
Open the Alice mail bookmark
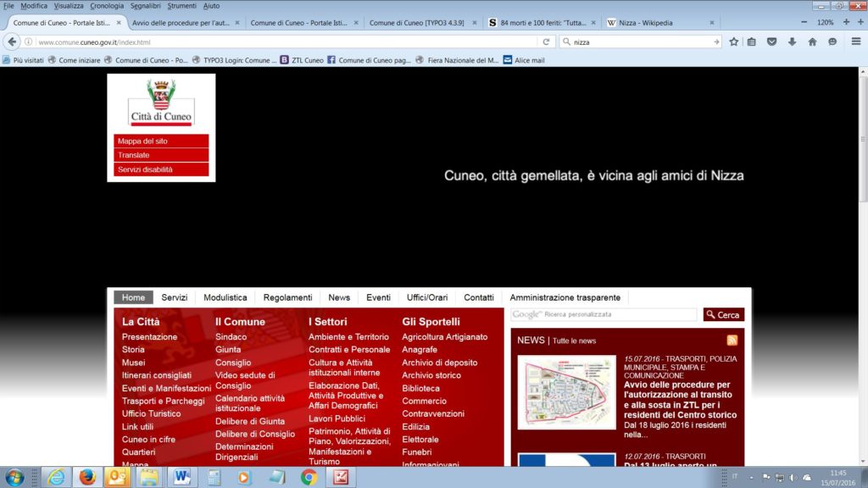tap(524, 60)
